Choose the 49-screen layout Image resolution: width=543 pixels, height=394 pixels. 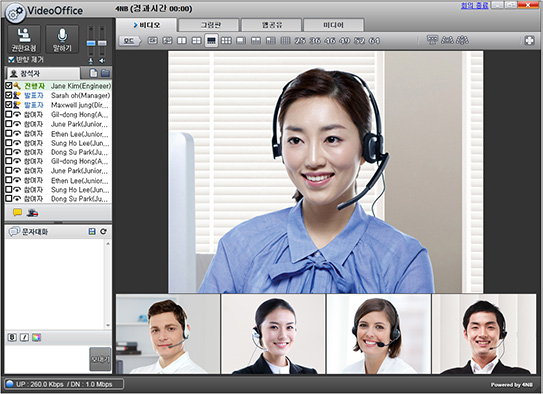point(345,41)
